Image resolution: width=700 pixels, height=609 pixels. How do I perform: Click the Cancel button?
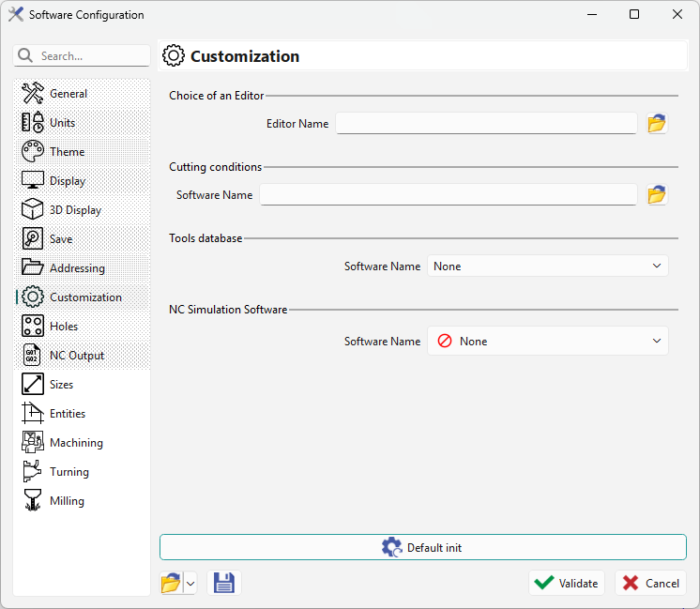(650, 583)
